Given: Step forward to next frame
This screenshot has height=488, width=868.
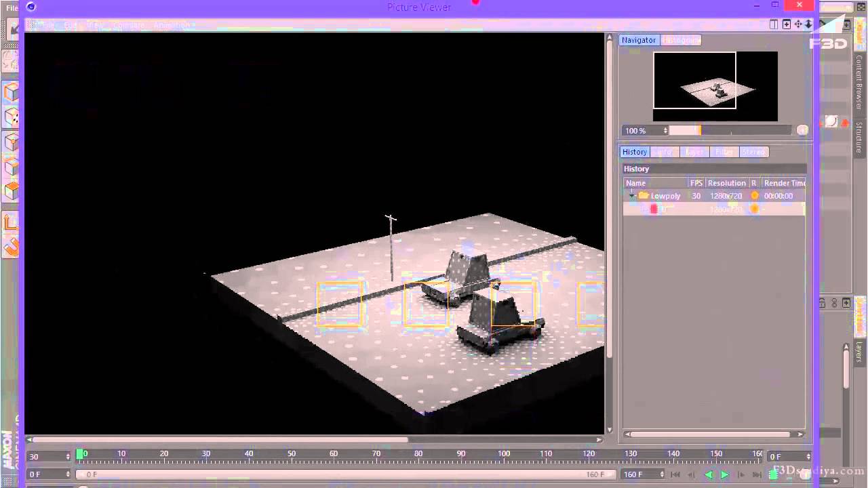Looking at the screenshot, I should tap(741, 474).
